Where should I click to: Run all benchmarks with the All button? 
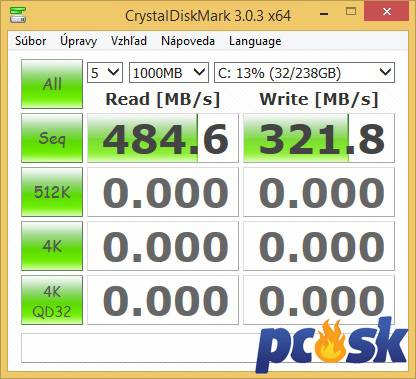click(x=52, y=84)
